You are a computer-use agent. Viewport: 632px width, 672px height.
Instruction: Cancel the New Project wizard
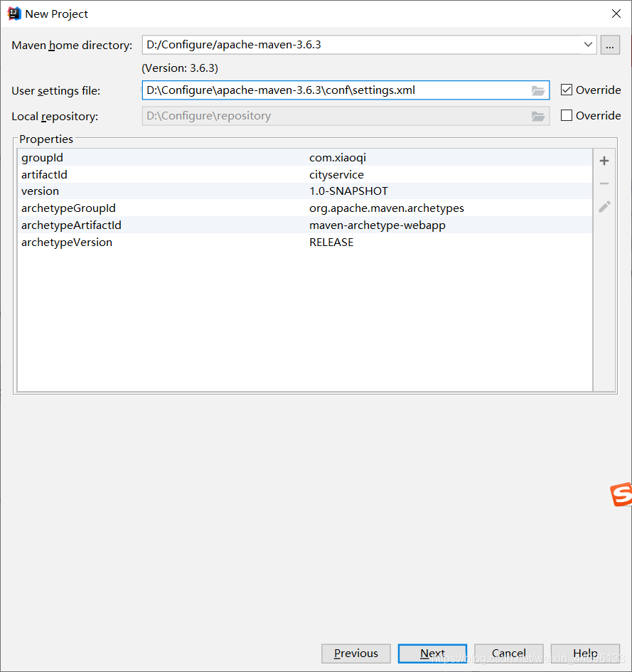coord(508,653)
